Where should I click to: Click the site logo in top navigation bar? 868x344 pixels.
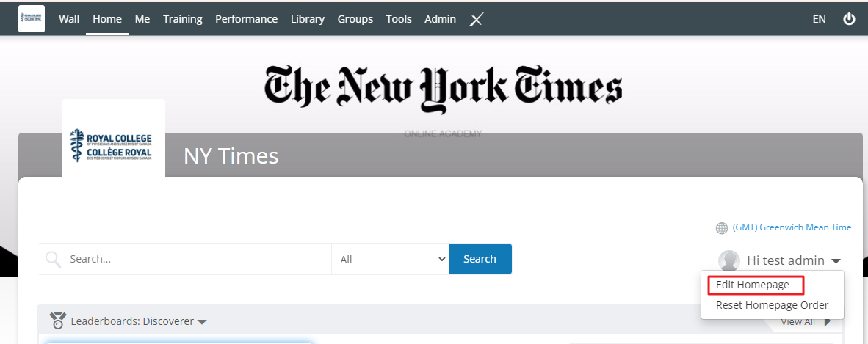[32, 19]
